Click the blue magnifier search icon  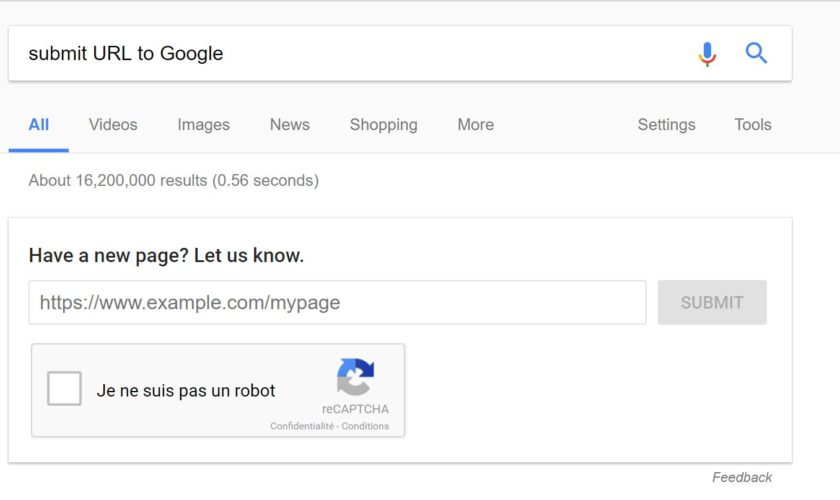757,53
